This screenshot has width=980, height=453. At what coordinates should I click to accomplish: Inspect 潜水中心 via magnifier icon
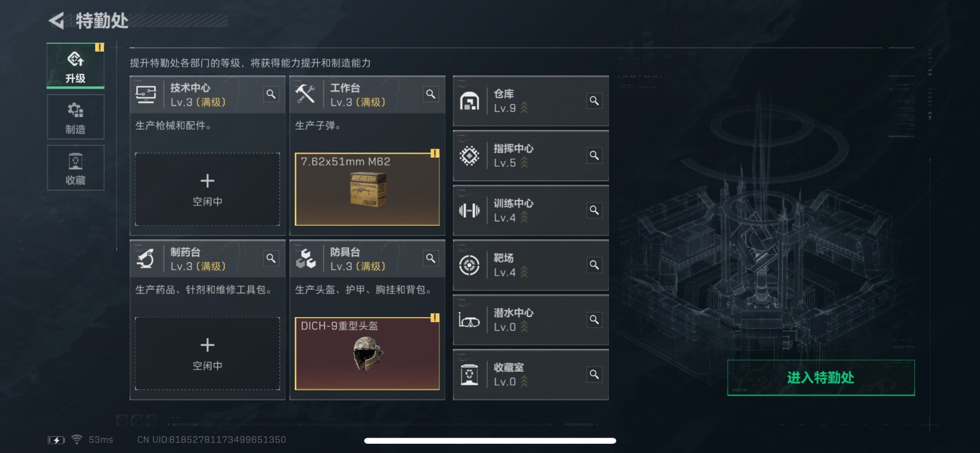point(594,319)
